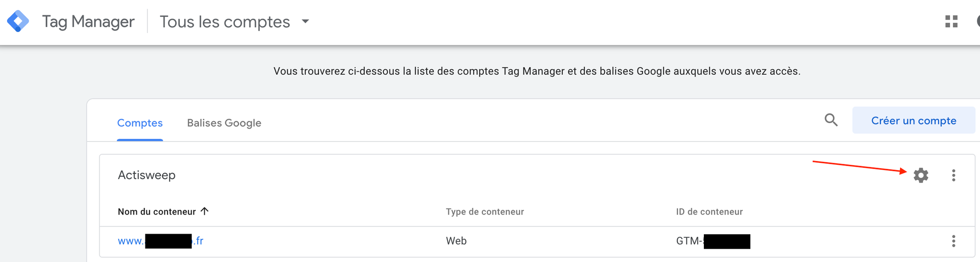
Task: Click the Tag Manager title text
Action: click(x=88, y=22)
